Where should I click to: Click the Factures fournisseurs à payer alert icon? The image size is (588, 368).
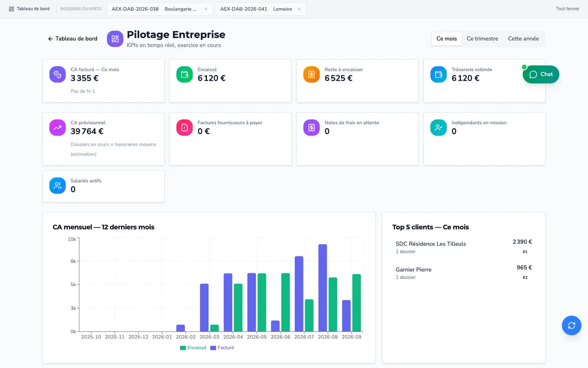coord(185,128)
